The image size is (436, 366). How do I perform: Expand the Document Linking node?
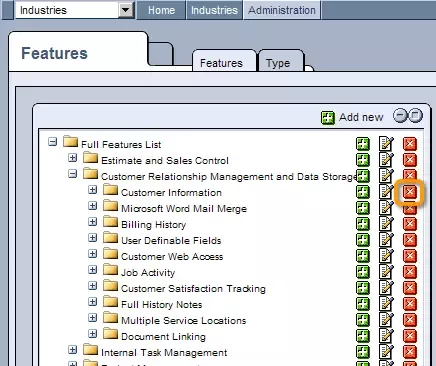click(92, 334)
